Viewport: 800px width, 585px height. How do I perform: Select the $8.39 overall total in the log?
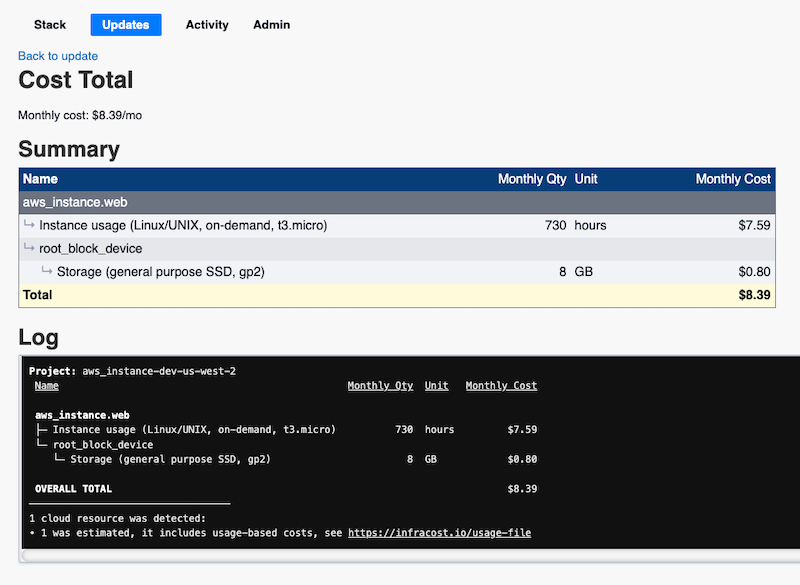pyautogui.click(x=522, y=489)
